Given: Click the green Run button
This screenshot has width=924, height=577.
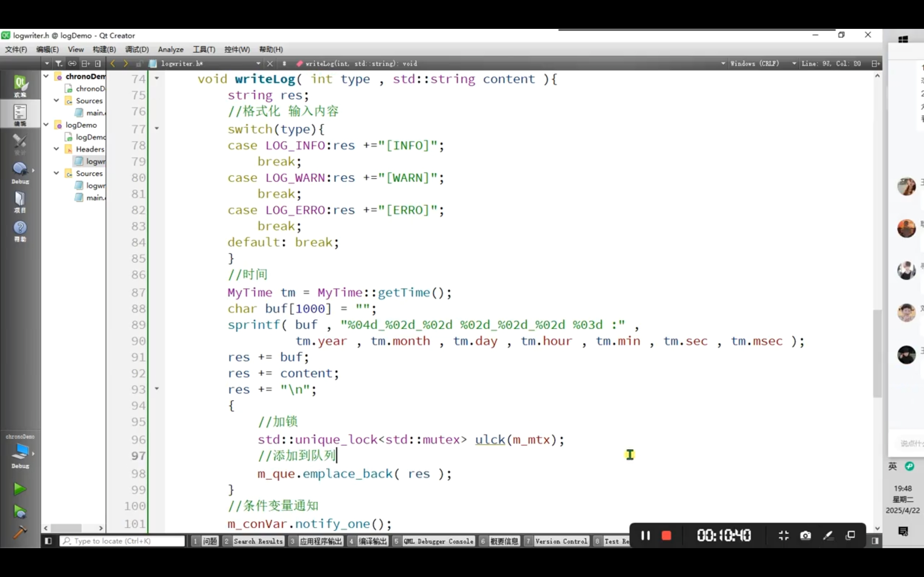Looking at the screenshot, I should 19,489.
